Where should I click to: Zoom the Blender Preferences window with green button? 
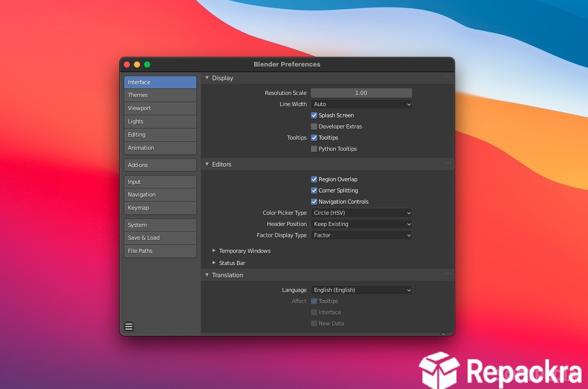pyautogui.click(x=147, y=64)
